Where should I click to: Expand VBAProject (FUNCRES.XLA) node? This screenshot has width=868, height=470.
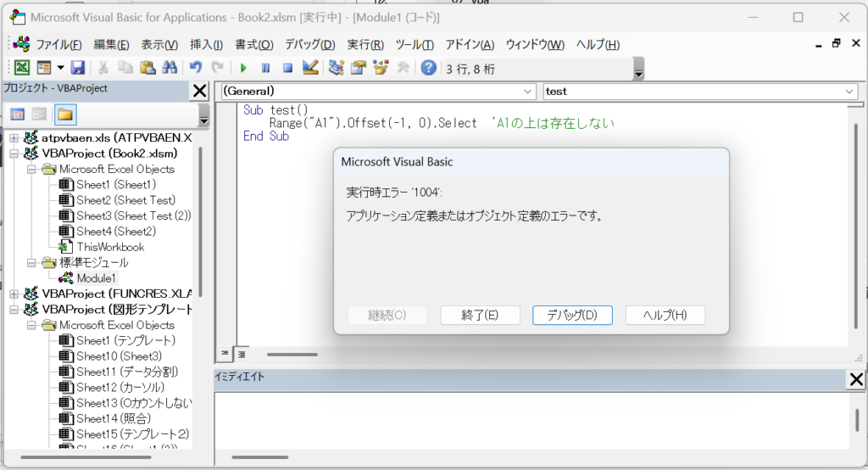(14, 294)
